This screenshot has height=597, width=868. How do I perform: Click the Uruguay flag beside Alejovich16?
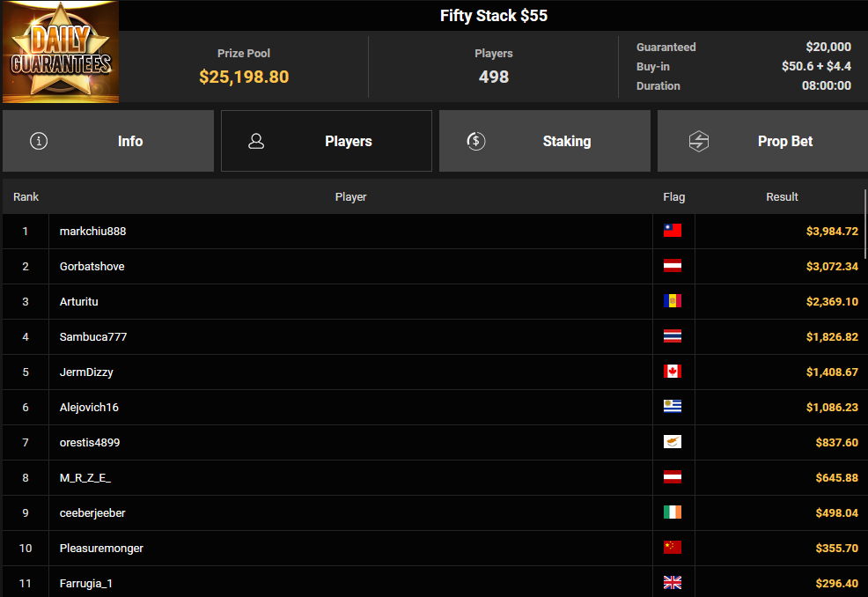point(673,407)
